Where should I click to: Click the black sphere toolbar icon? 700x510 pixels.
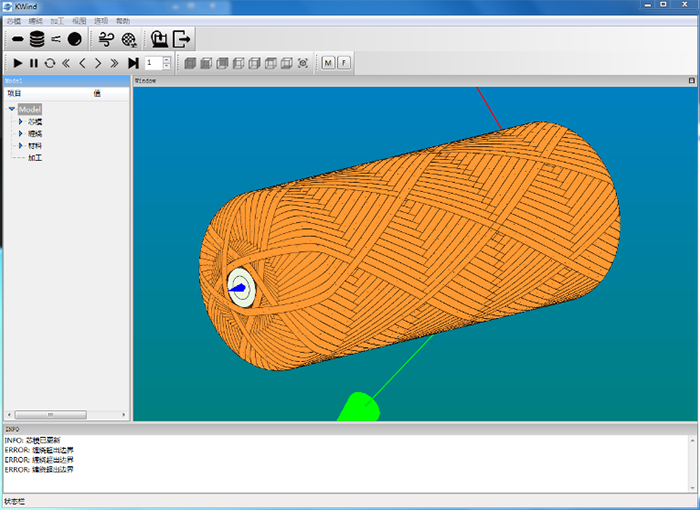tap(75, 39)
